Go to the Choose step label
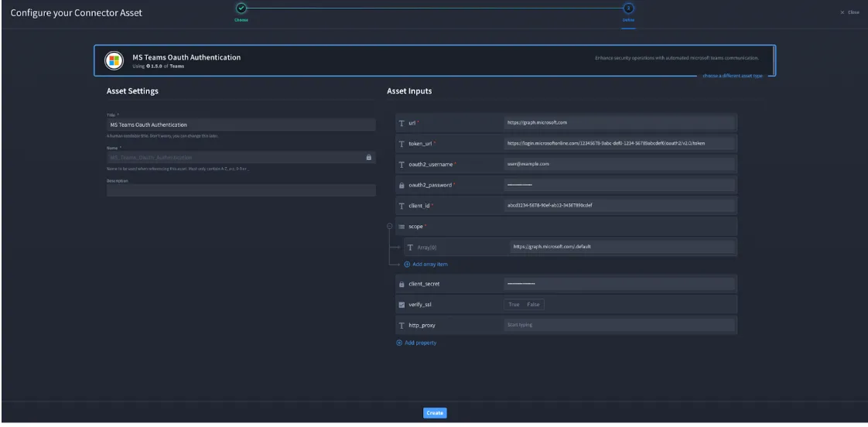The height and width of the screenshot is (427, 868). [x=241, y=20]
